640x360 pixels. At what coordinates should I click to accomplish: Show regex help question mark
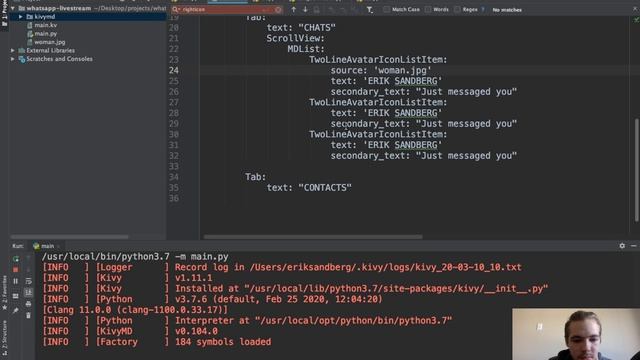coord(483,9)
